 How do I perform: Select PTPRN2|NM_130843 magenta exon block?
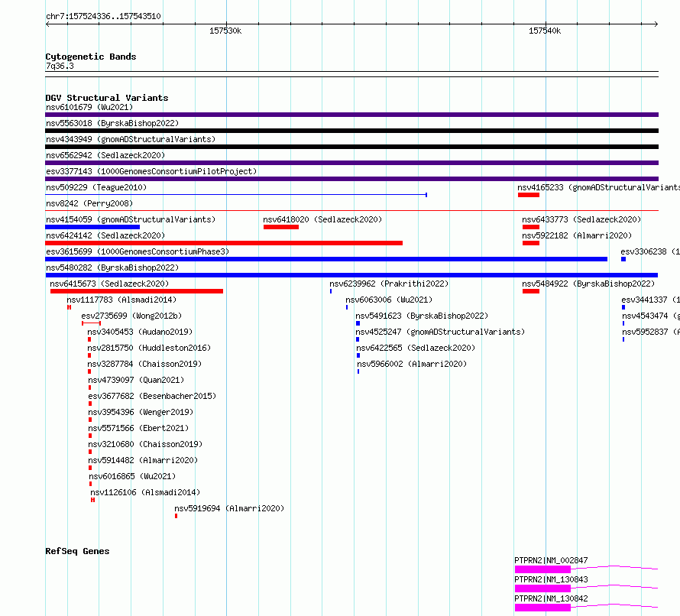(x=542, y=588)
